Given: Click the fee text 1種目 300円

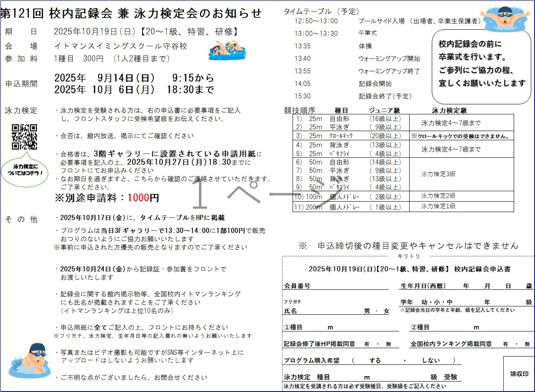Looking at the screenshot, I should click(79, 59).
